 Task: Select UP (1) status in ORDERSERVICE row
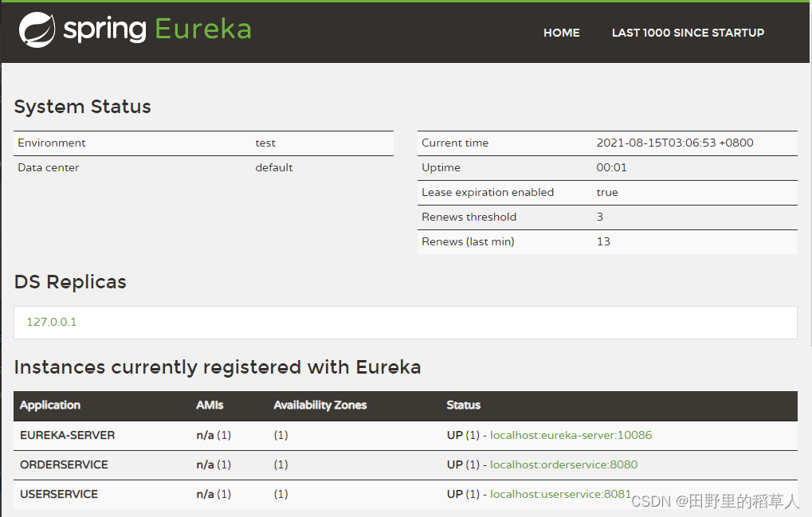coord(463,464)
